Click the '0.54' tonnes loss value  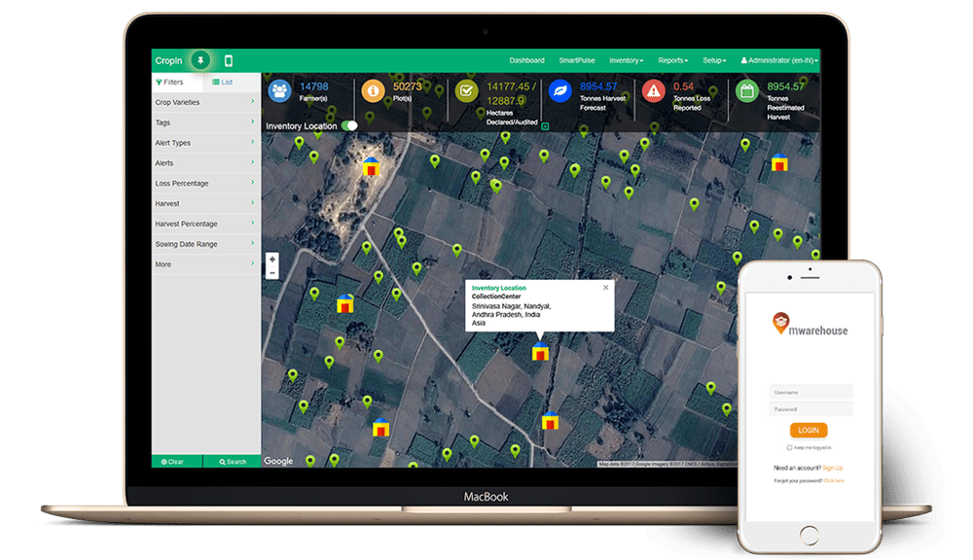683,87
